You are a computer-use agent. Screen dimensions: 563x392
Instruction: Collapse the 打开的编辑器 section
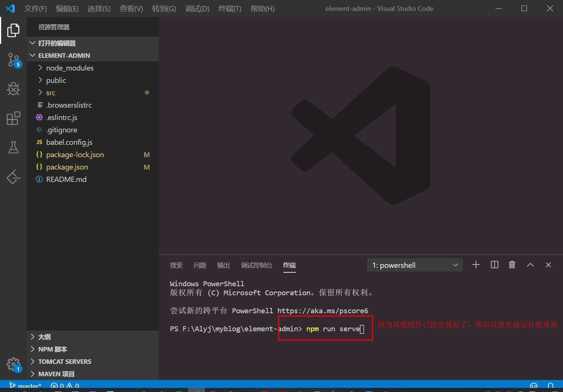(x=93, y=43)
